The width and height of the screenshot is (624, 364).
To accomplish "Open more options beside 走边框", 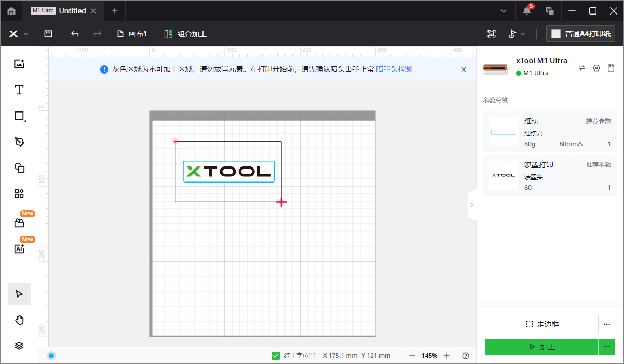I will (607, 324).
